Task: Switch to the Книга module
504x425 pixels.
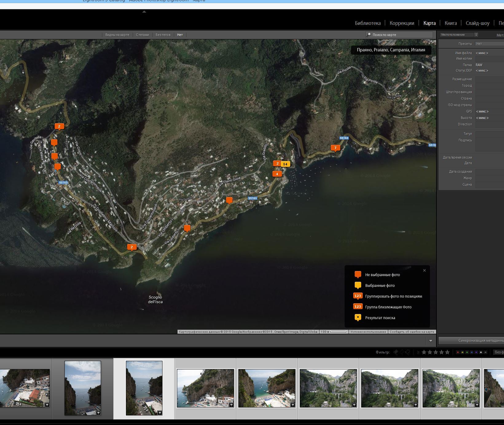Action: [451, 23]
